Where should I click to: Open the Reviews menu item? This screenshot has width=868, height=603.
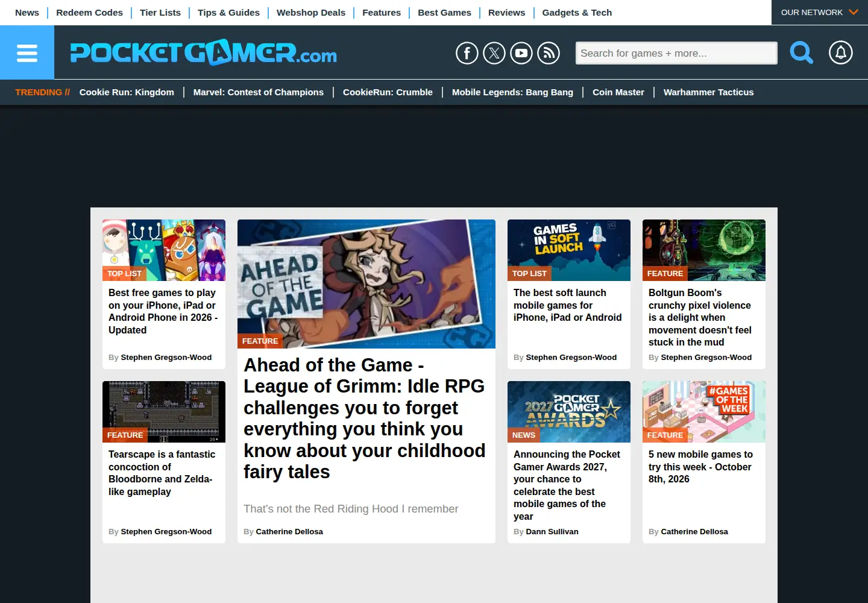pyautogui.click(x=506, y=13)
